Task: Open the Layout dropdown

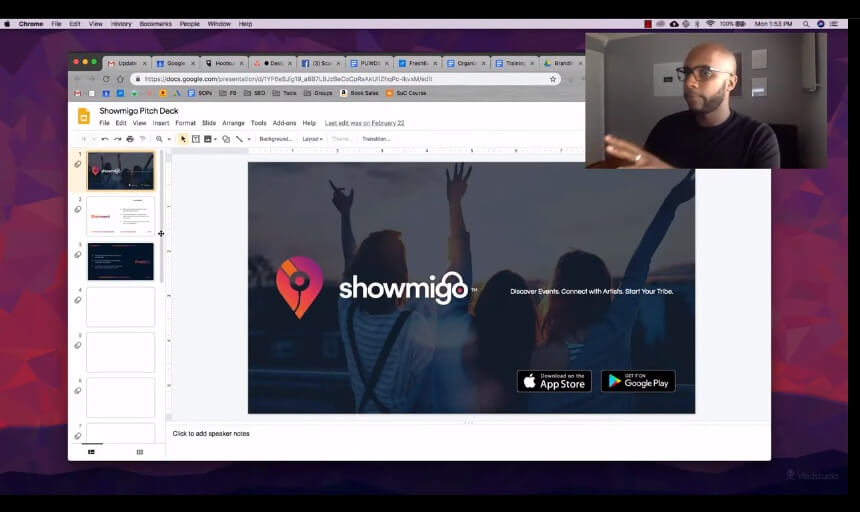Action: click(312, 139)
